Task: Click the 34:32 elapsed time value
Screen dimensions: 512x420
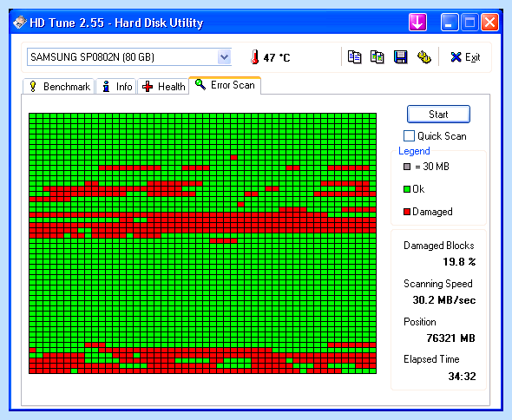Action: (x=462, y=377)
